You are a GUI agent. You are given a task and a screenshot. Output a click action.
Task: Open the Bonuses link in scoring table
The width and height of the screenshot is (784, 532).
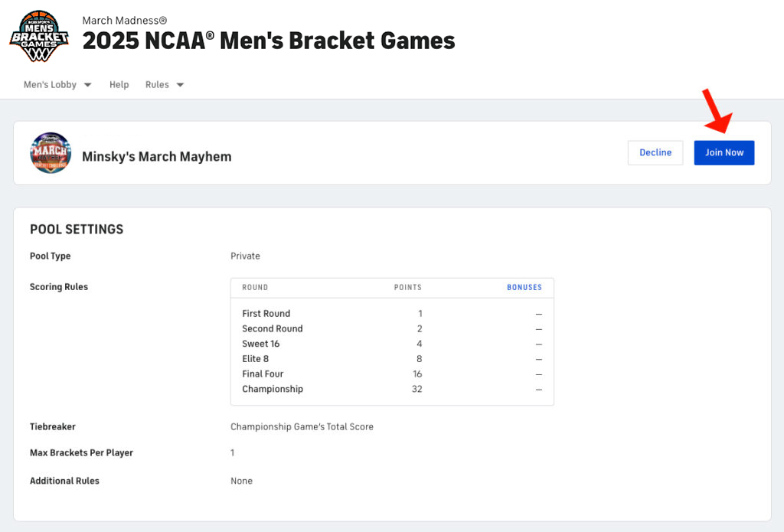(524, 288)
